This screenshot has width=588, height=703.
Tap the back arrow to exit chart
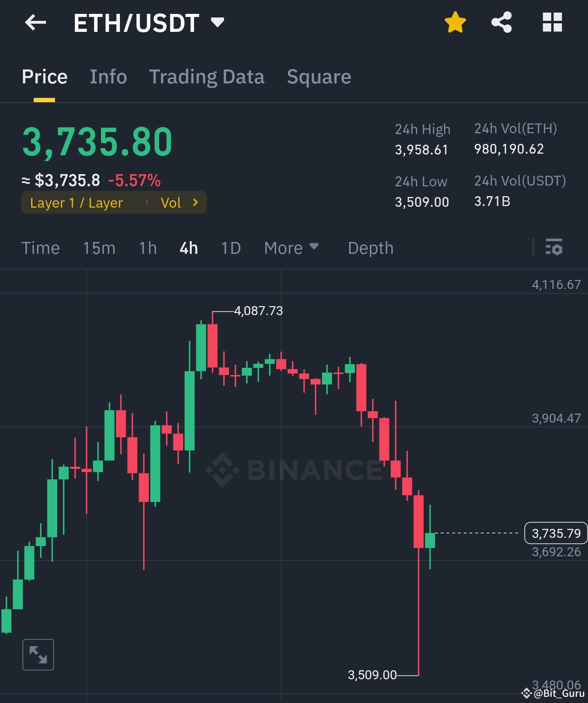pos(36,22)
